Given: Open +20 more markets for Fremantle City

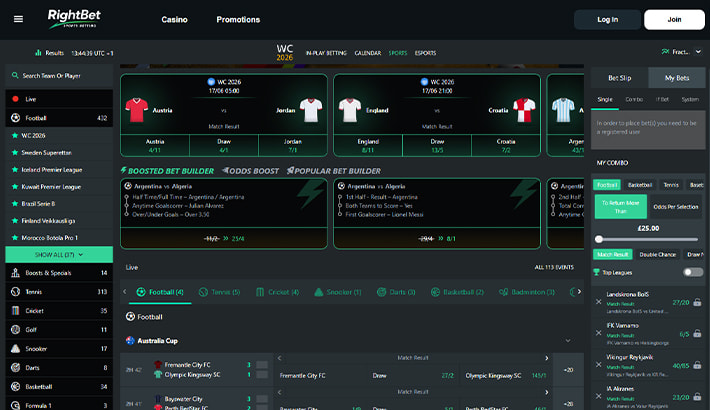Looking at the screenshot, I should (x=569, y=370).
